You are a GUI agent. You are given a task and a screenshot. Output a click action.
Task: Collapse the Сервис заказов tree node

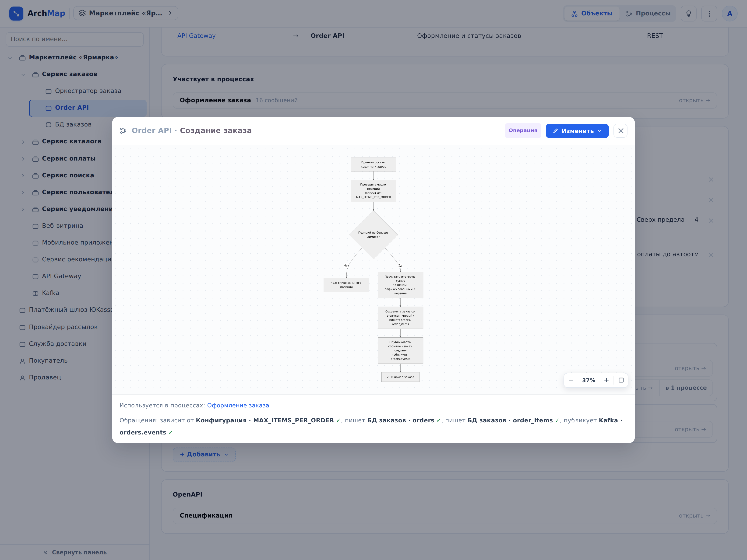23,75
